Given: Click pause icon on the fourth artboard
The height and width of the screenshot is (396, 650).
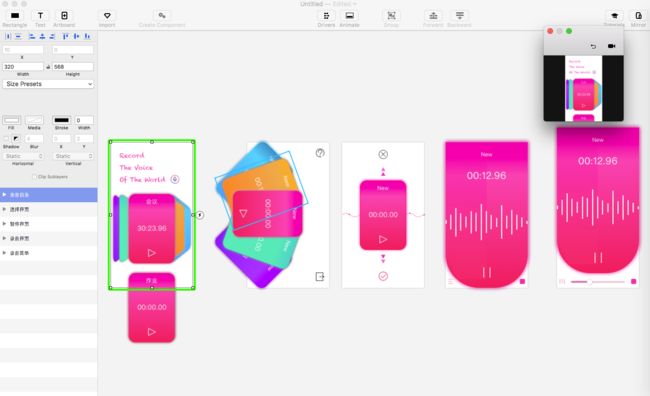Looking at the screenshot, I should 487,272.
